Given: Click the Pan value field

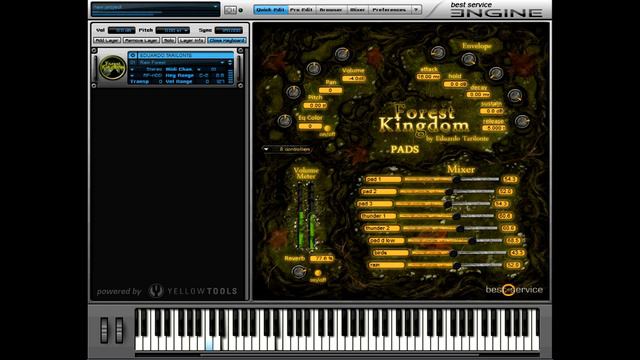Looking at the screenshot, I should click(x=330, y=91).
